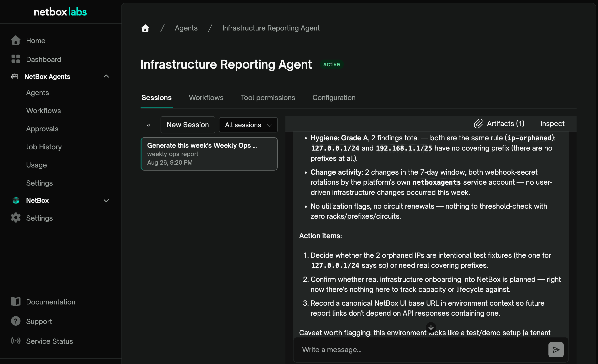The height and width of the screenshot is (364, 598).
Task: Click the Dashboard sidebar label
Action: (x=44, y=59)
